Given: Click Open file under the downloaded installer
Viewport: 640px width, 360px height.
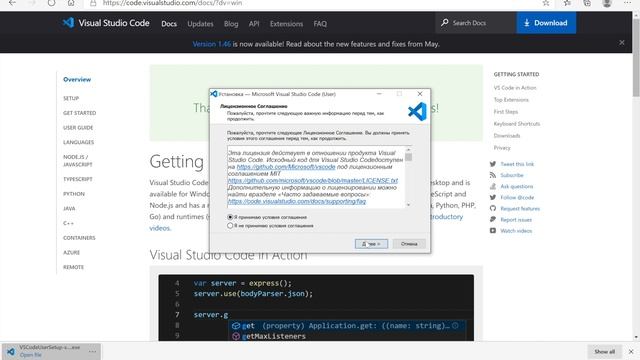Looking at the screenshot, I should coord(31,355).
